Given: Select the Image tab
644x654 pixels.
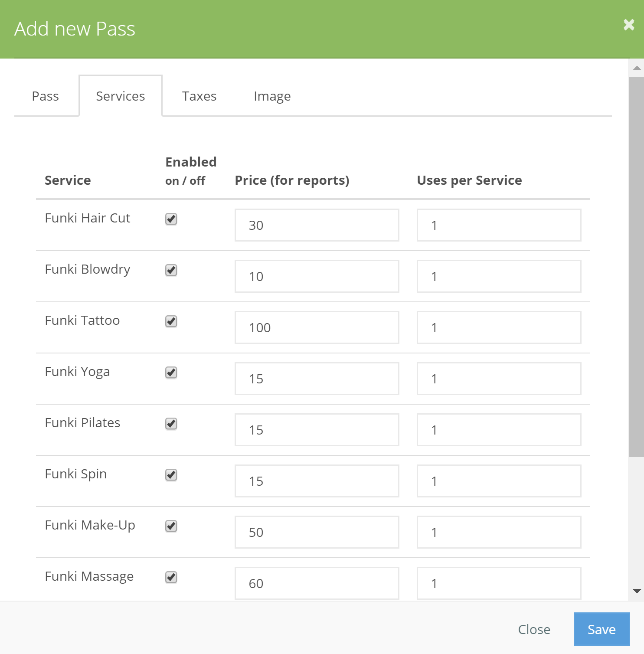Looking at the screenshot, I should point(272,96).
